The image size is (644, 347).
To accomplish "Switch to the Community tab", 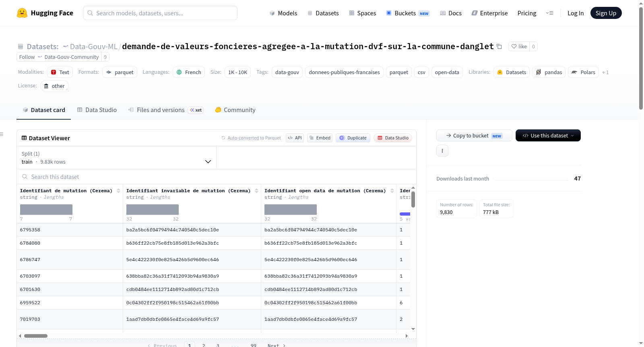I will click(235, 110).
